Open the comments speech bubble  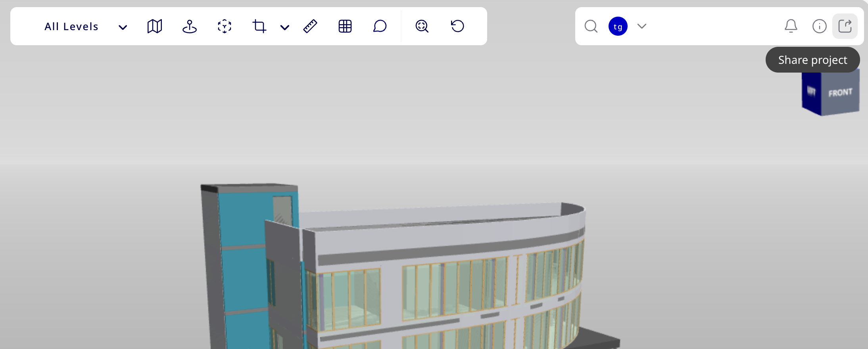[x=380, y=27]
